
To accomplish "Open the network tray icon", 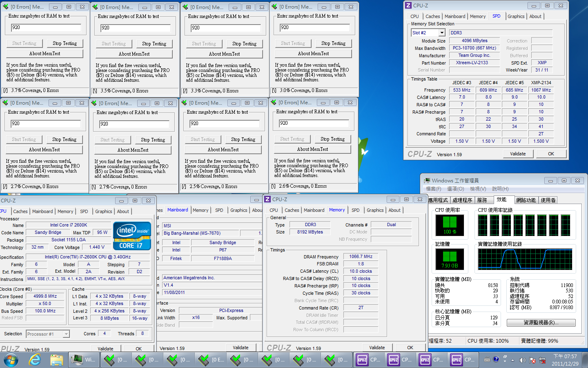I will point(543,360).
